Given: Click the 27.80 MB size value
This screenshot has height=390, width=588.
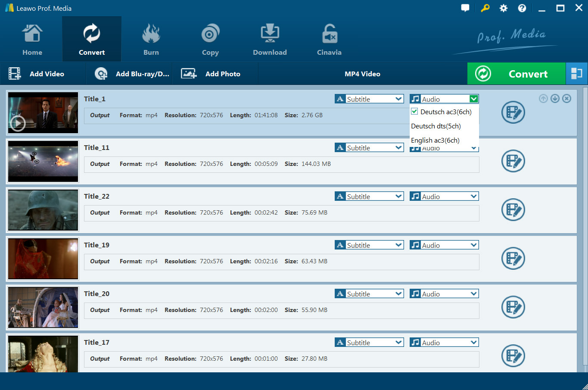Looking at the screenshot, I should click(314, 359).
